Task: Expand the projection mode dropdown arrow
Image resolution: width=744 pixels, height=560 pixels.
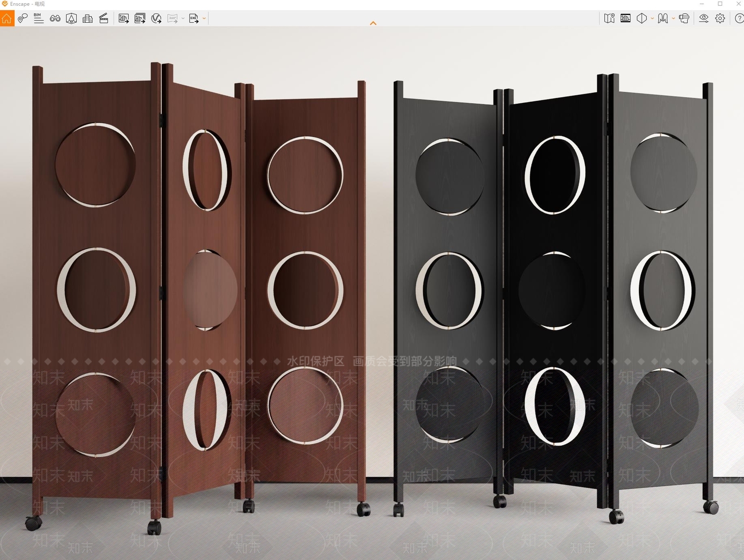Action: point(652,19)
